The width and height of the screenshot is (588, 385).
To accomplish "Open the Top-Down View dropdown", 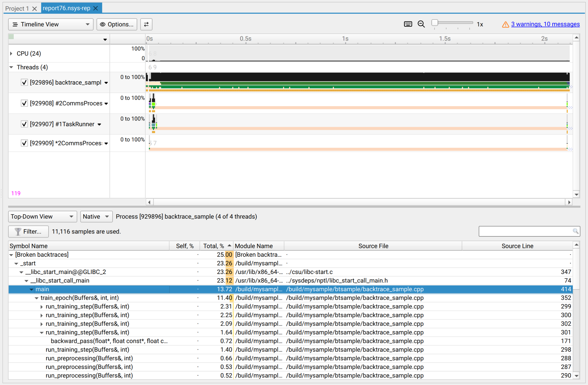I will click(42, 217).
